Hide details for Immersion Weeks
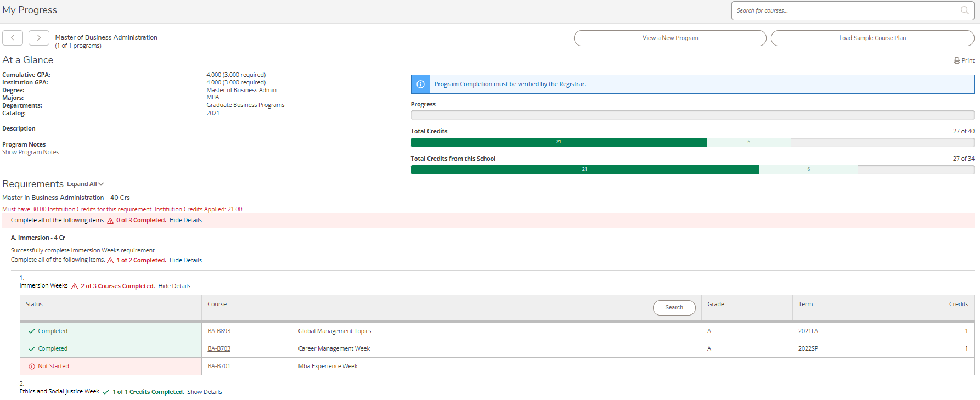 (174, 286)
